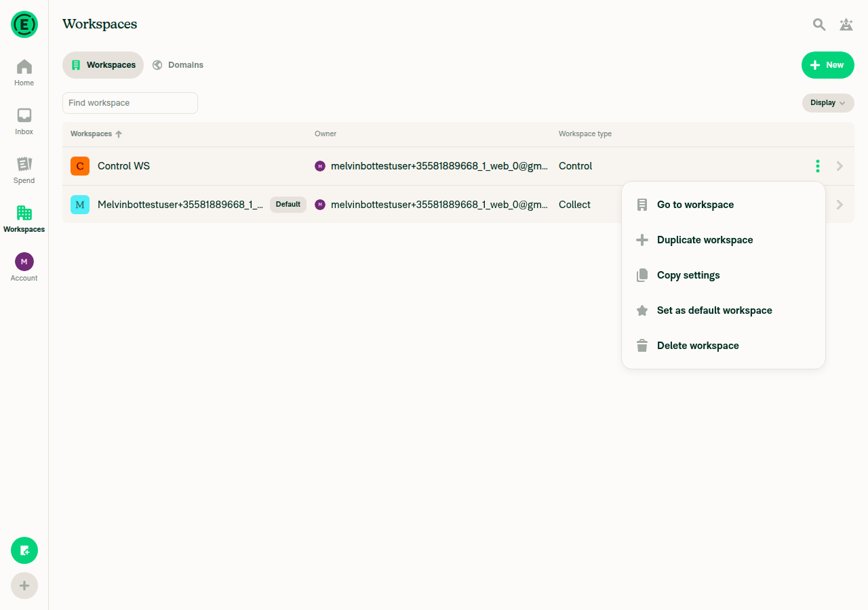
Task: Click owner email on Control WS row
Action: coord(439,166)
